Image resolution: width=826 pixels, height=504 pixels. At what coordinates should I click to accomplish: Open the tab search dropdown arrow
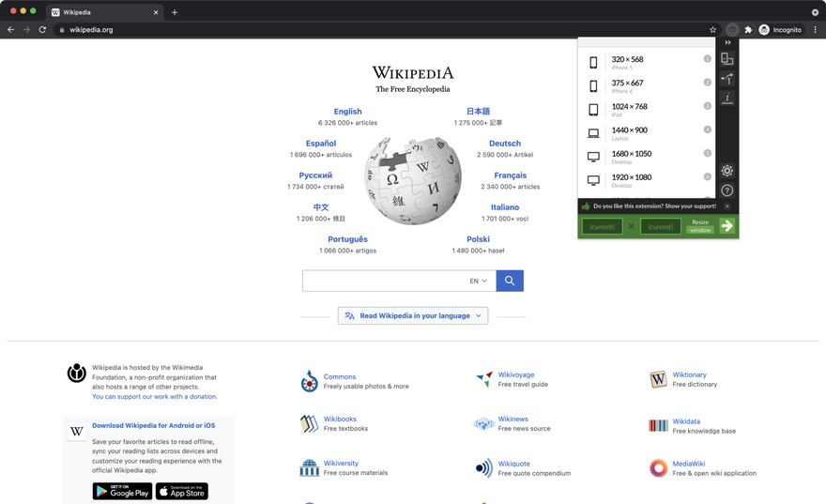click(x=815, y=12)
